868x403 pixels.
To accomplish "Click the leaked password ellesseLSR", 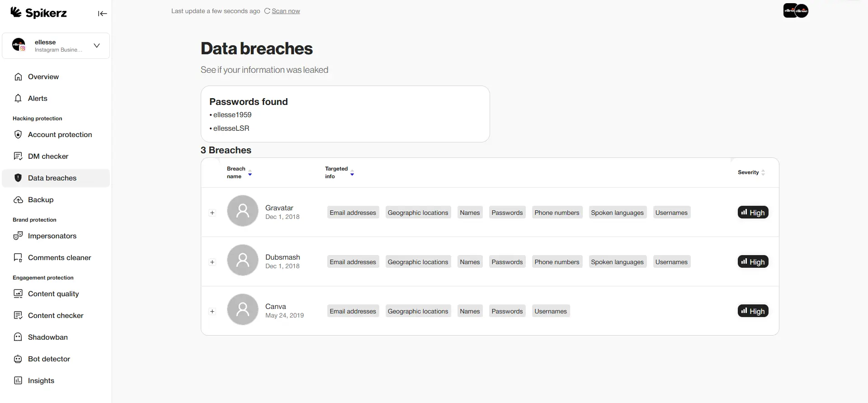I will [x=231, y=128].
